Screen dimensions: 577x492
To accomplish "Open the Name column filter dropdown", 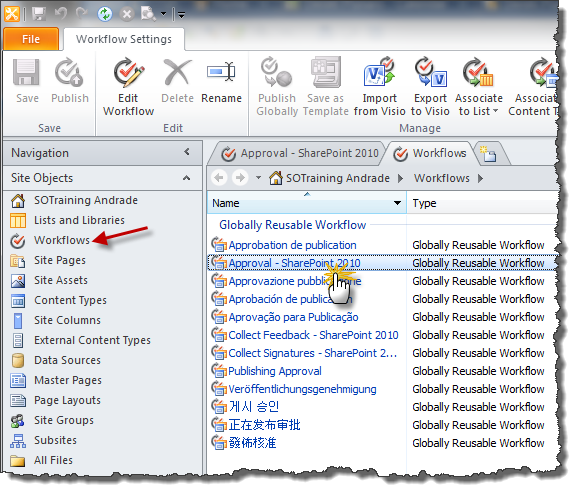I will point(397,203).
